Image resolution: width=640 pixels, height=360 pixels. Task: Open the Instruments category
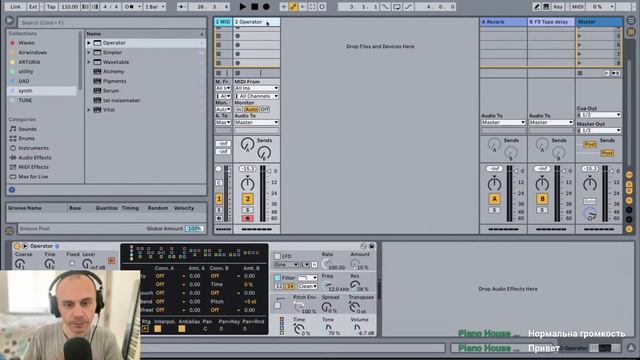(33, 148)
